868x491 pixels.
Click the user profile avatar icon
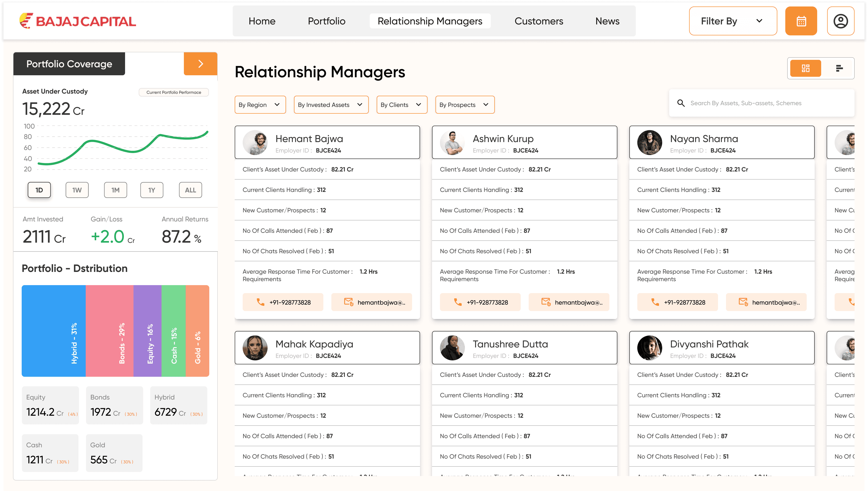840,21
